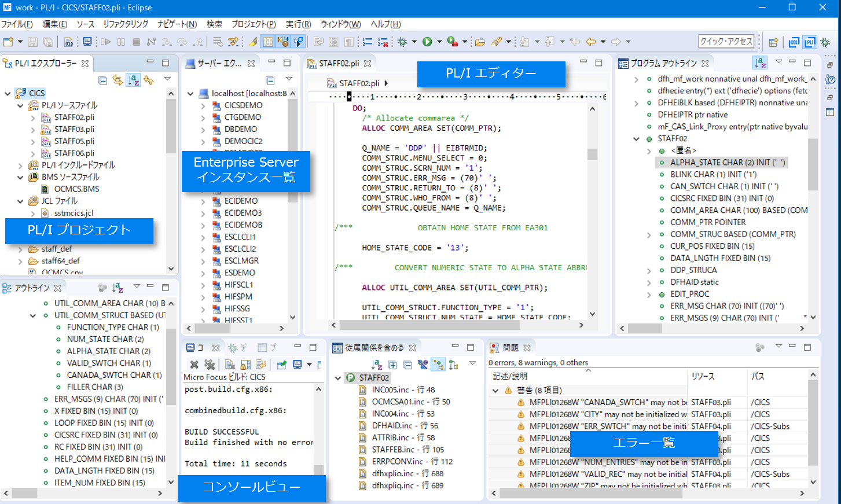Screen dimensions: 841x504
Task: Click the binary 010 toolbar icon
Action: (x=69, y=42)
